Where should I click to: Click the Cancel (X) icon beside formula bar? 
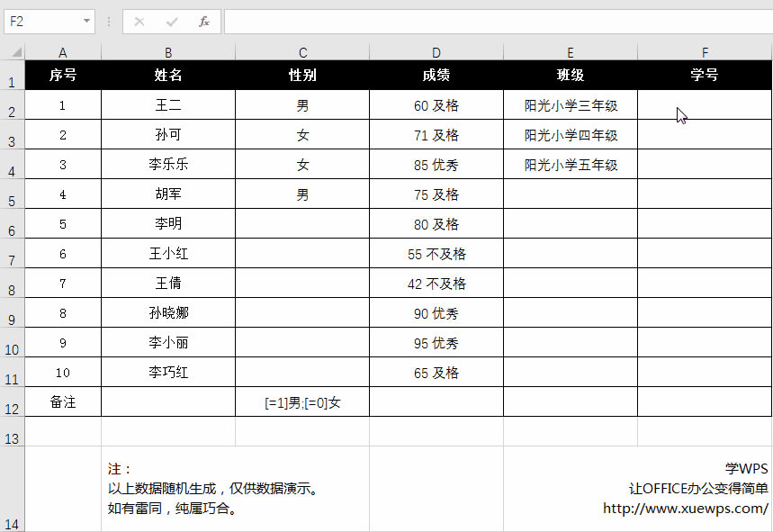(140, 22)
